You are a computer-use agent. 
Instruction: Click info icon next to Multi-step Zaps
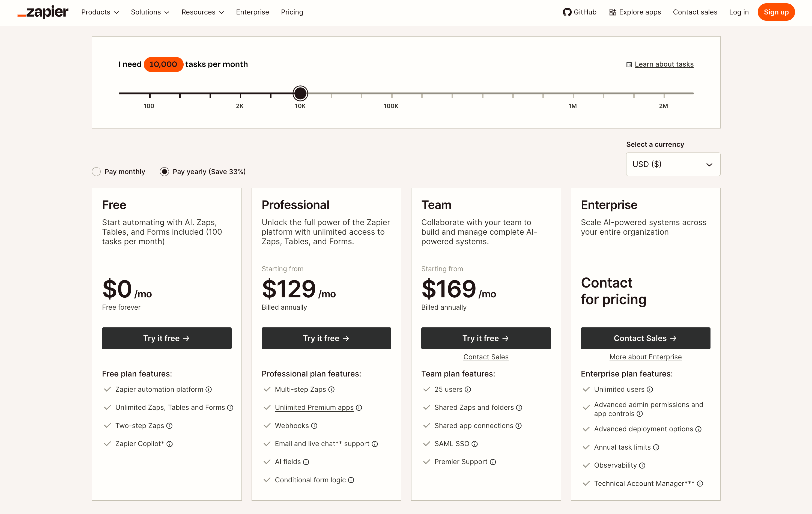tap(332, 390)
